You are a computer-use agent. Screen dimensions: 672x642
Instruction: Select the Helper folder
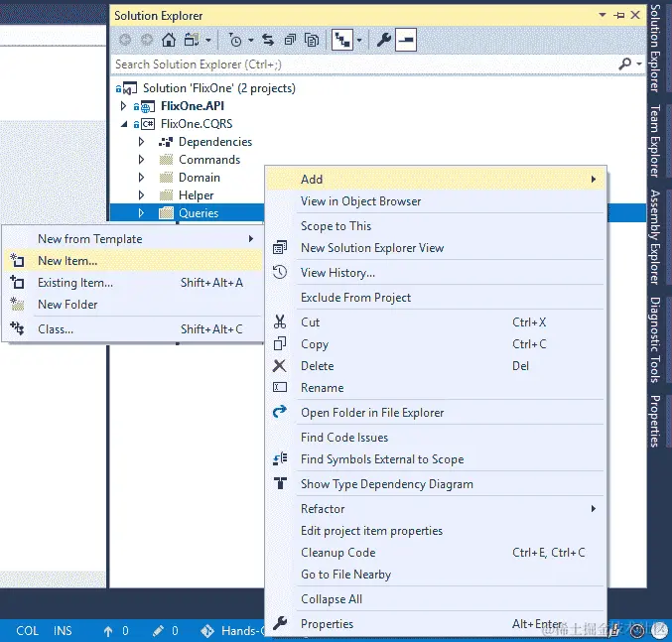[x=196, y=195]
